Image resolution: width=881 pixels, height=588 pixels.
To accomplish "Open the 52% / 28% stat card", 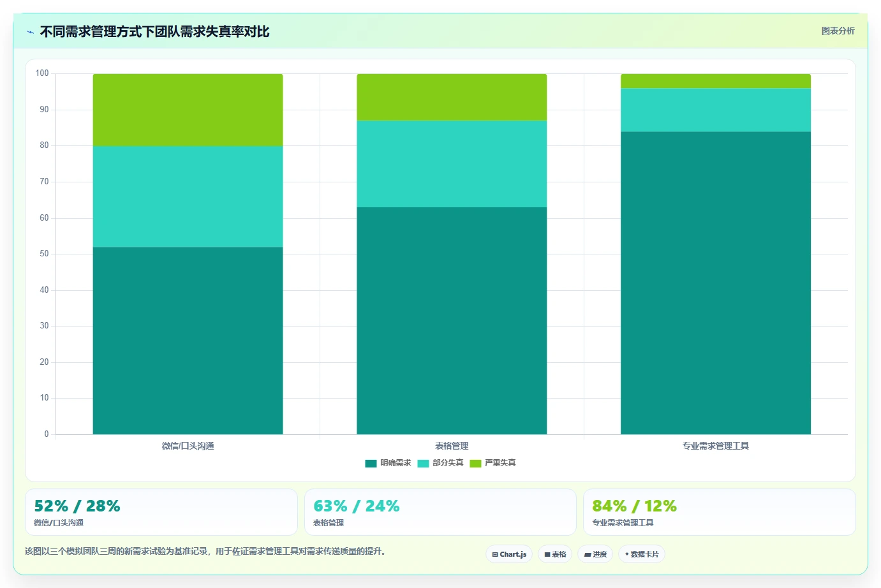I will pos(161,512).
